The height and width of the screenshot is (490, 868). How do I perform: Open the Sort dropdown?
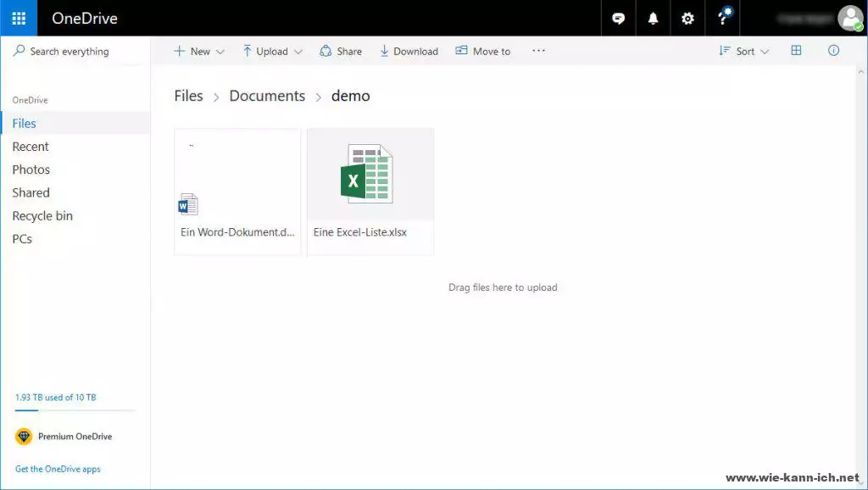click(743, 51)
